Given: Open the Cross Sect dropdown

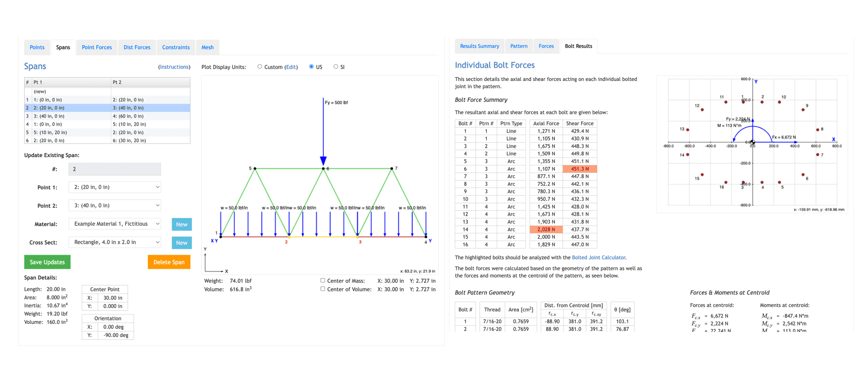Looking at the screenshot, I should pyautogui.click(x=114, y=242).
